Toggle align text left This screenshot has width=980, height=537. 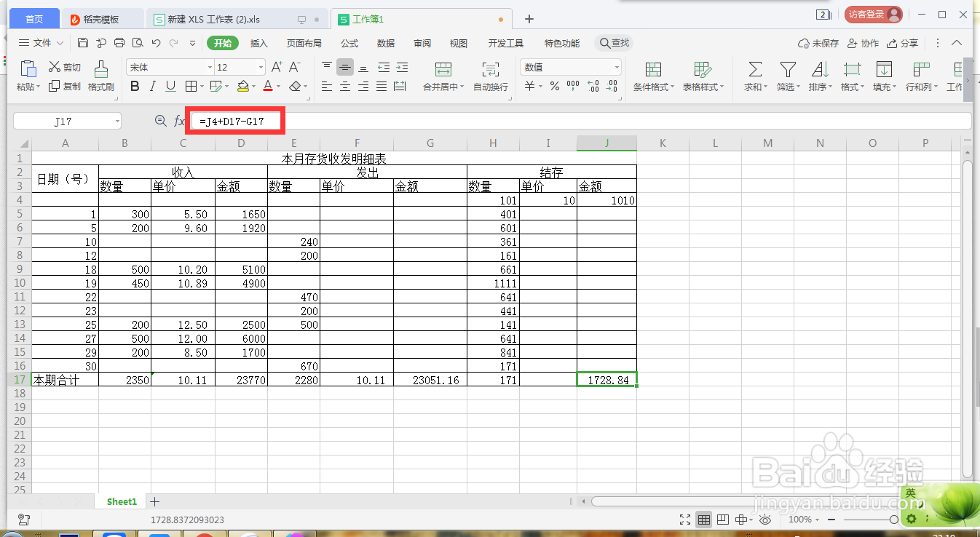[x=327, y=87]
